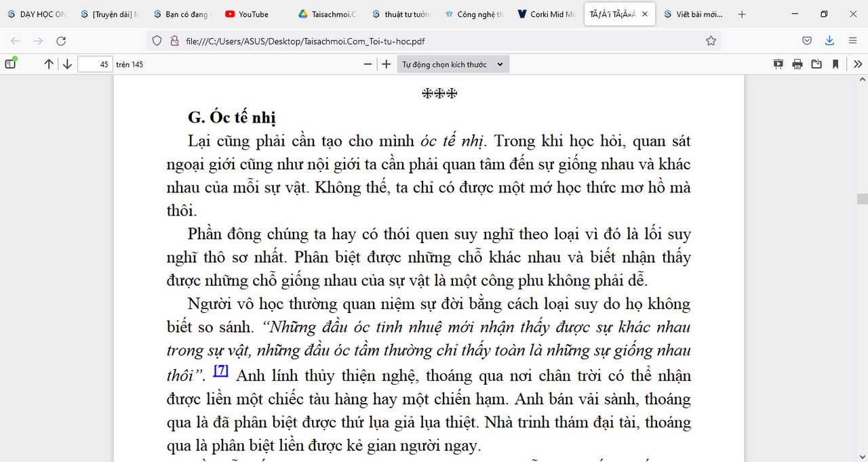Switch to the YouTube tab

[254, 14]
